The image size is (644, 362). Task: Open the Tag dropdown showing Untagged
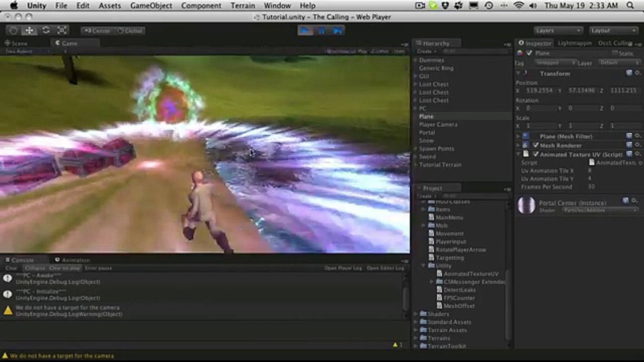coord(555,63)
